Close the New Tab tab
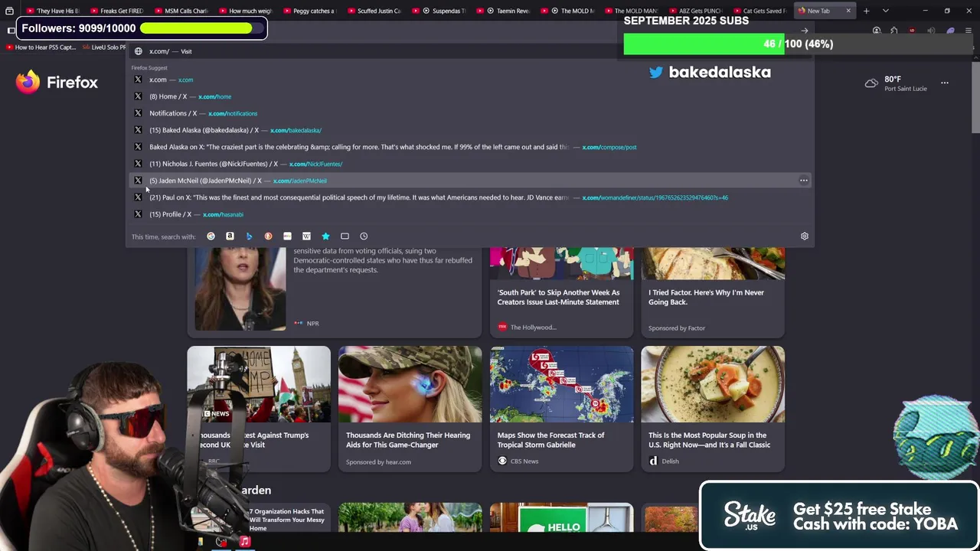980x551 pixels. click(x=848, y=11)
